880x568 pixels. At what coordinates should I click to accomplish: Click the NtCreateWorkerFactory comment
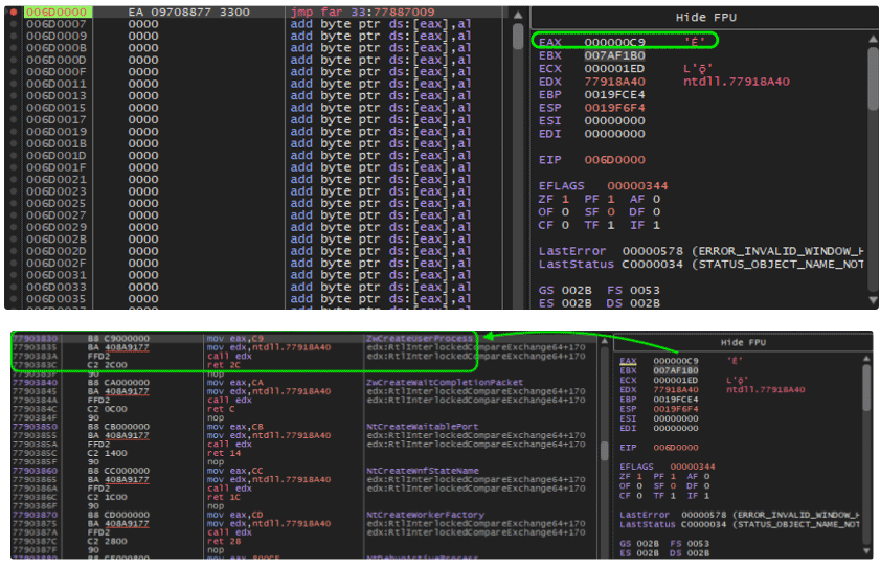[x=424, y=515]
